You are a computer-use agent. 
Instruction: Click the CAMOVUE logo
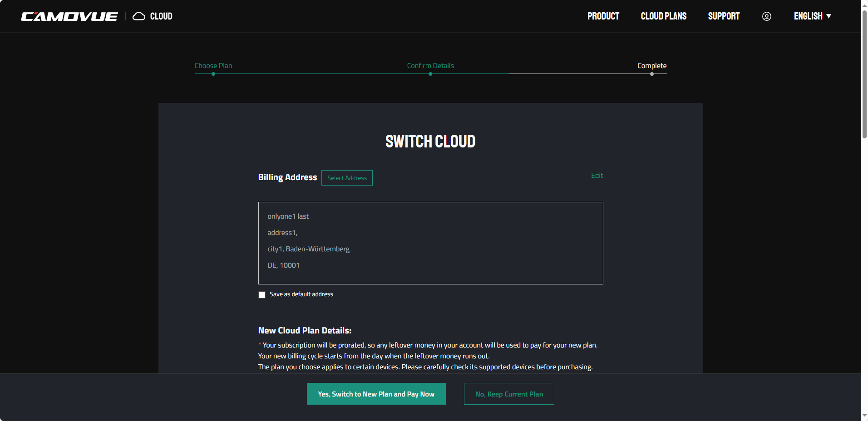click(x=69, y=16)
